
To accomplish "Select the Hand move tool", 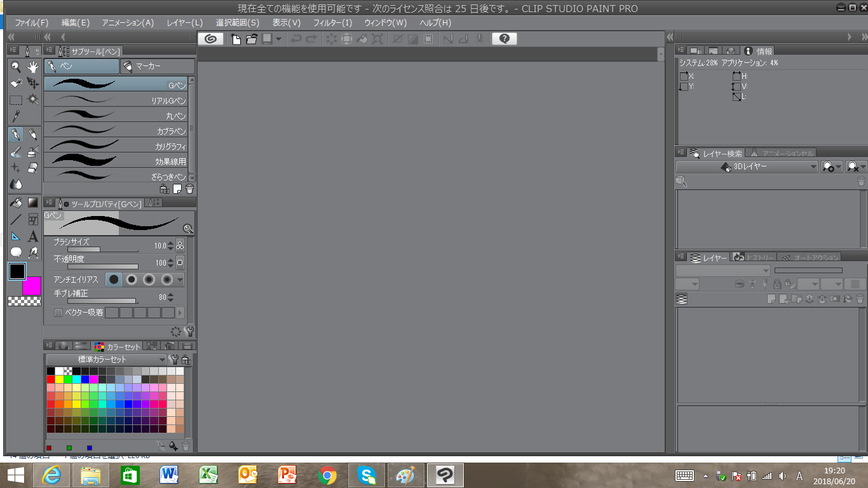I will coord(33,67).
